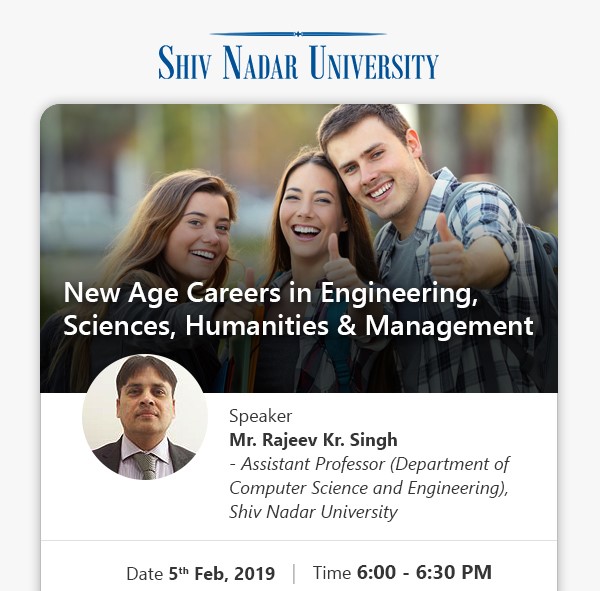Click 'Computer Science and Engineering),' text line

(369, 488)
